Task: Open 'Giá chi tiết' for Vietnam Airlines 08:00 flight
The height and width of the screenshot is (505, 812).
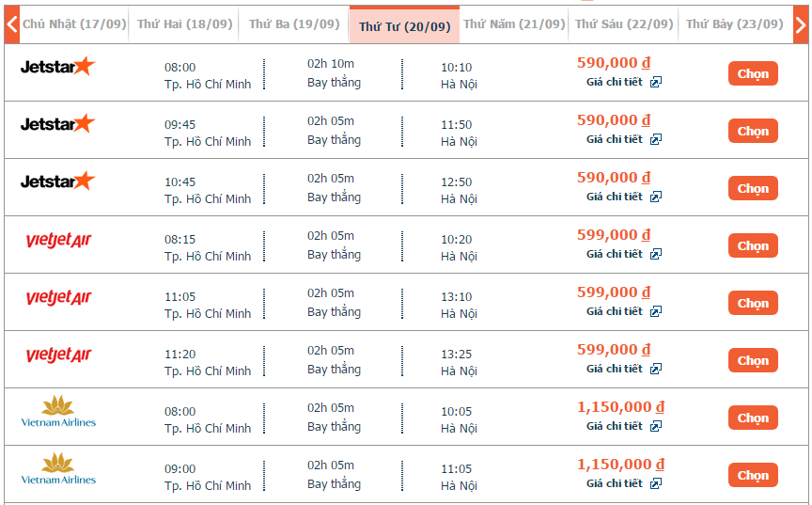Action: 615,426
